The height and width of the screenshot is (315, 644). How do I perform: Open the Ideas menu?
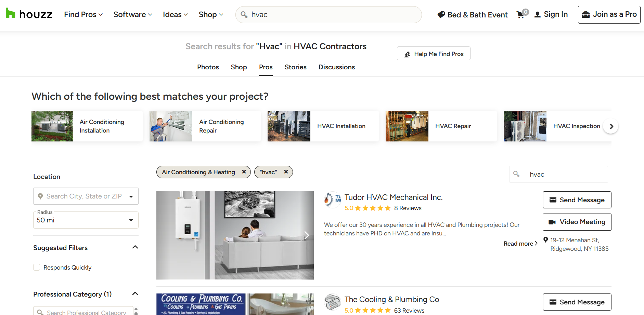pyautogui.click(x=175, y=14)
